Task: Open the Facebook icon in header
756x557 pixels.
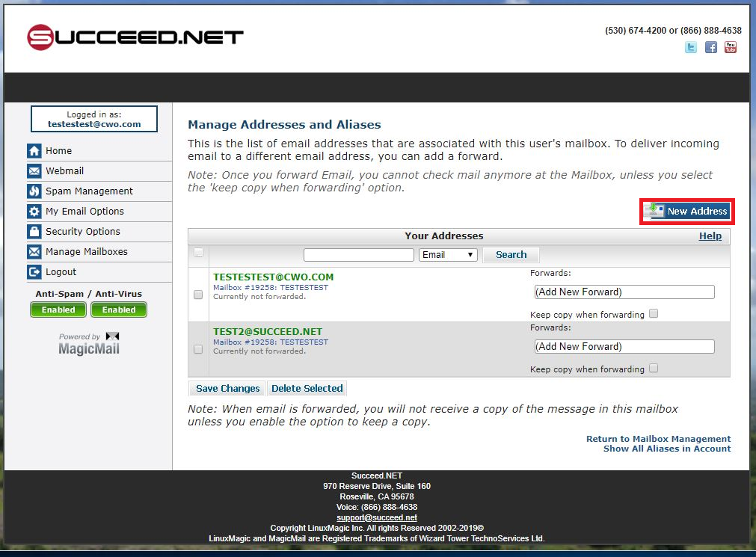Action: click(710, 47)
